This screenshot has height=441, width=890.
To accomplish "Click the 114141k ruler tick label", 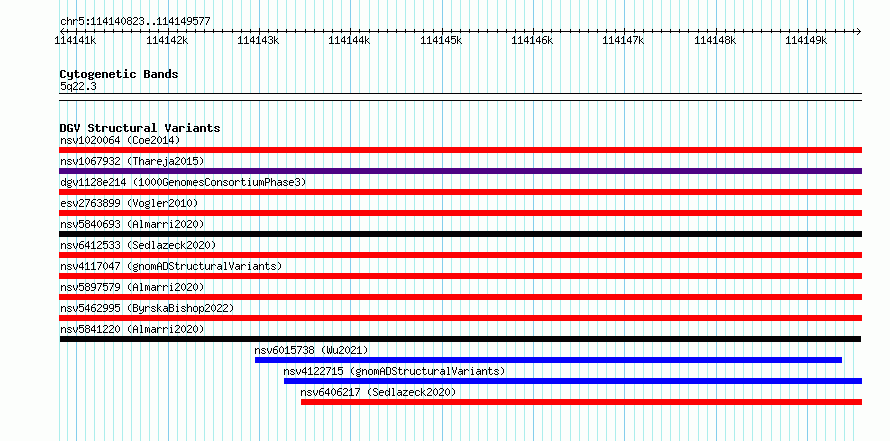I will pos(75,40).
